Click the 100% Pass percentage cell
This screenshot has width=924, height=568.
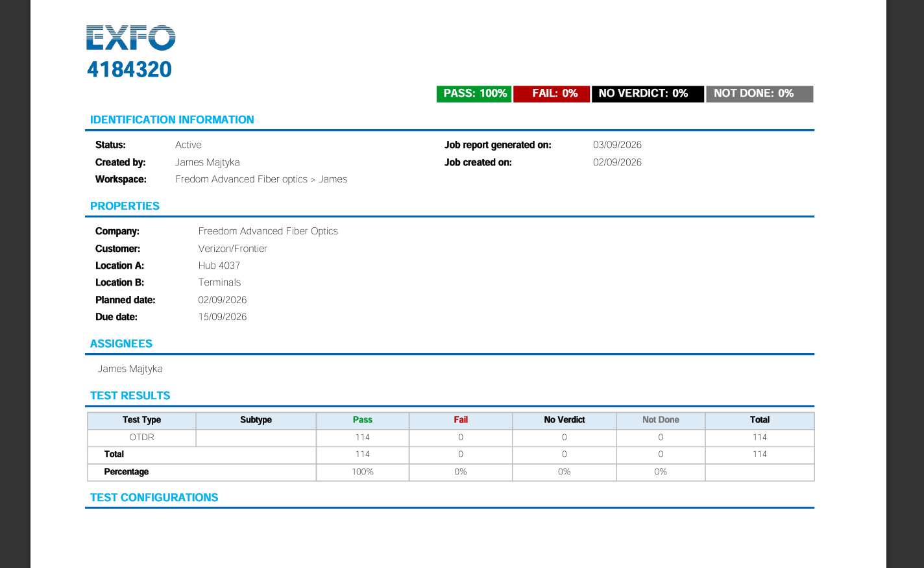[363, 472]
